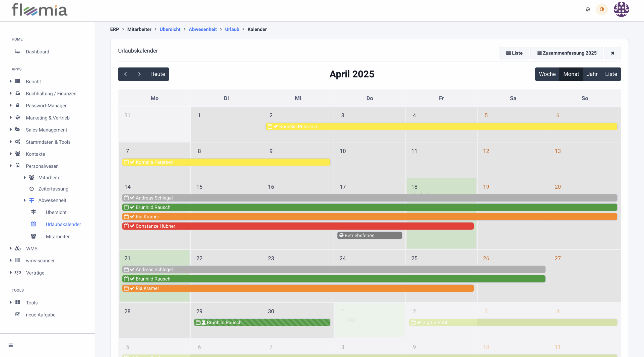Image resolution: width=644 pixels, height=357 pixels.
Task: Click the globe icon in top header
Action: [x=588, y=10]
